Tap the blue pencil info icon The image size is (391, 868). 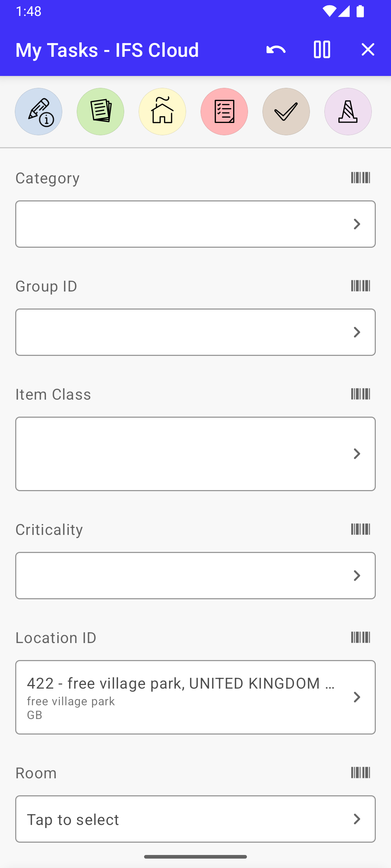coord(38,111)
